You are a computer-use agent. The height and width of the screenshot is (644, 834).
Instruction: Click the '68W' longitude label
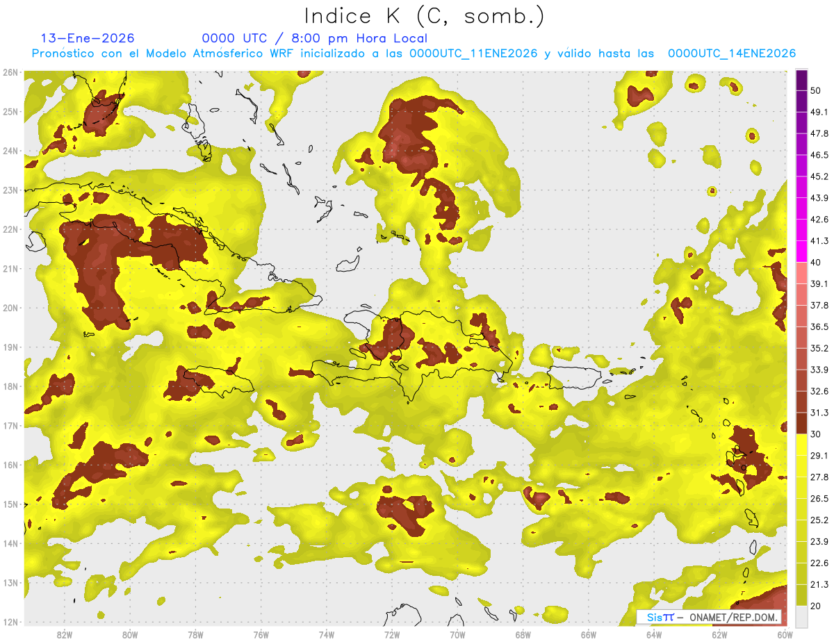523,635
